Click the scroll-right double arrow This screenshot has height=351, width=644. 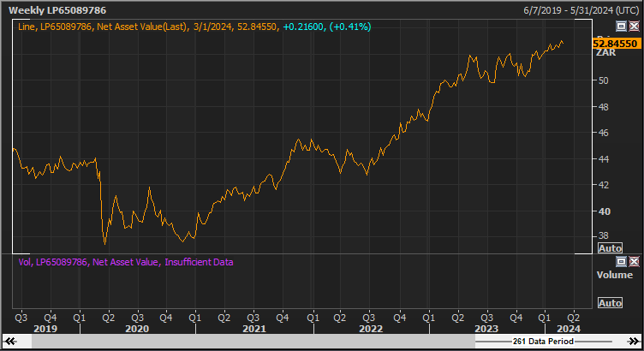[633, 341]
